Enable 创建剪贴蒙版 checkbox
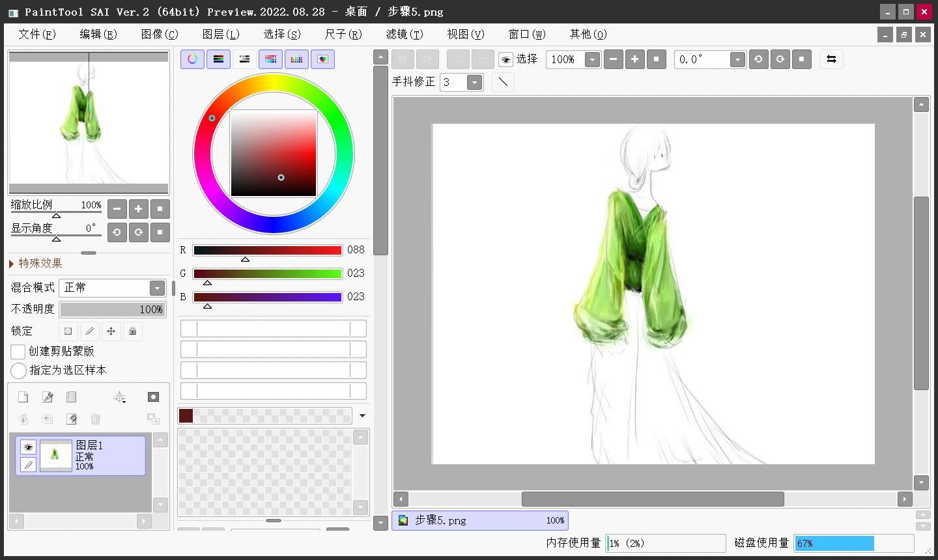Screen dimensions: 938x560 (x=18, y=352)
